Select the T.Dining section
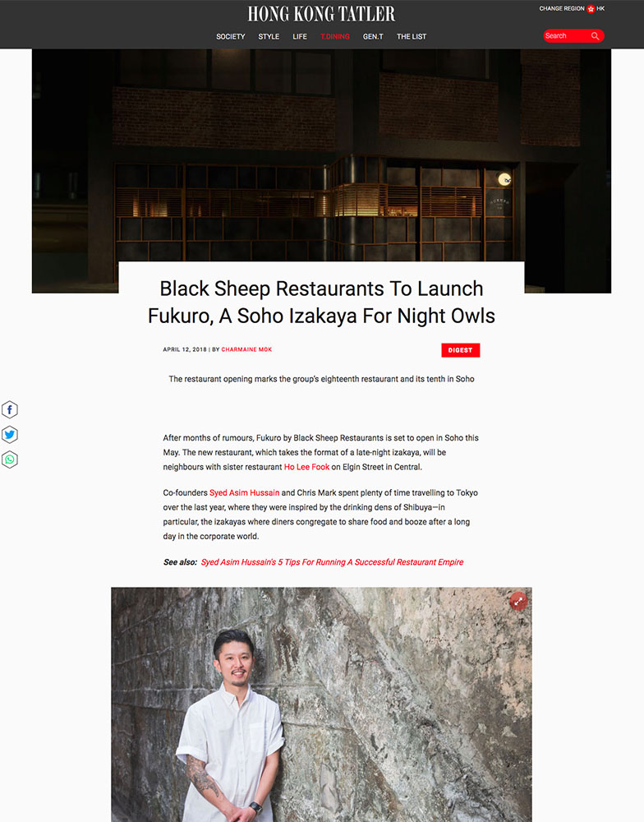The width and height of the screenshot is (644, 822). point(335,37)
